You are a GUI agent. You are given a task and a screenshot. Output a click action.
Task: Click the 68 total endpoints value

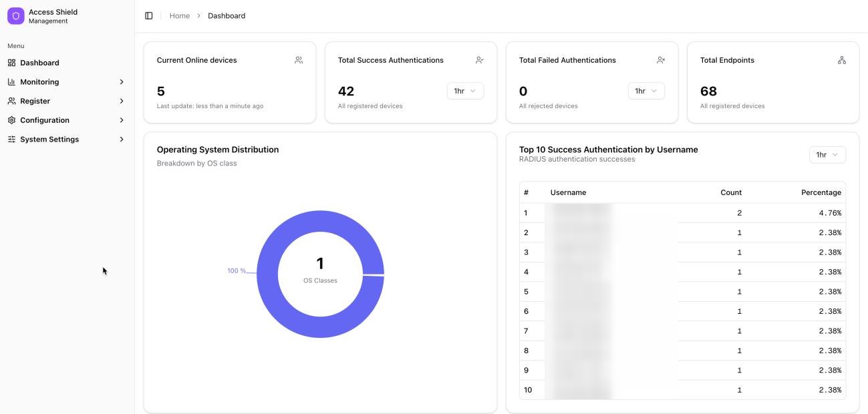coord(708,91)
